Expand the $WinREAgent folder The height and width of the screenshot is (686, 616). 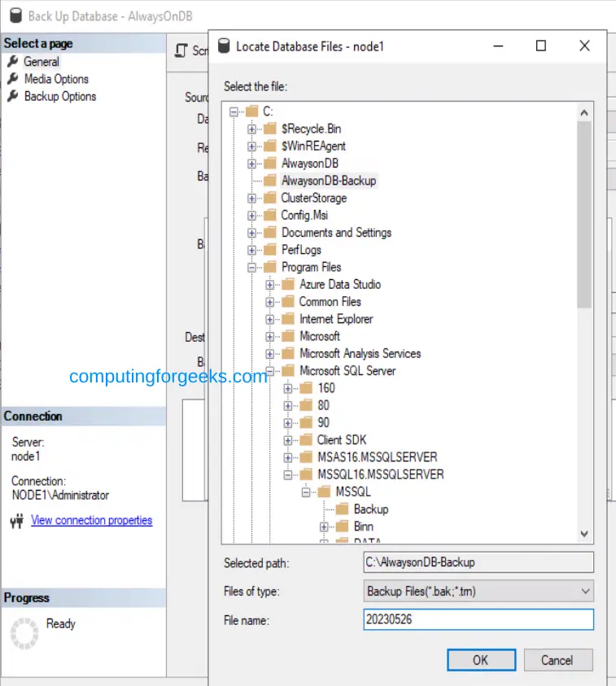251,146
